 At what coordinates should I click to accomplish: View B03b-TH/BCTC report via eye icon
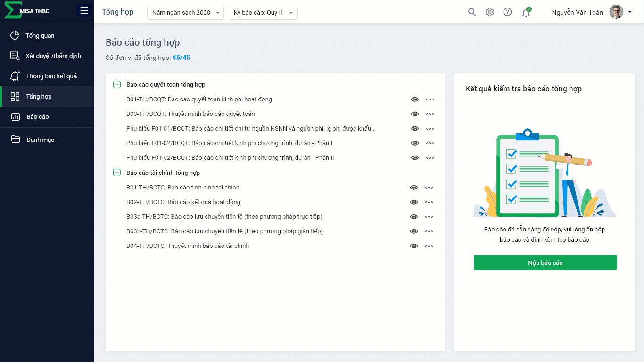(414, 231)
